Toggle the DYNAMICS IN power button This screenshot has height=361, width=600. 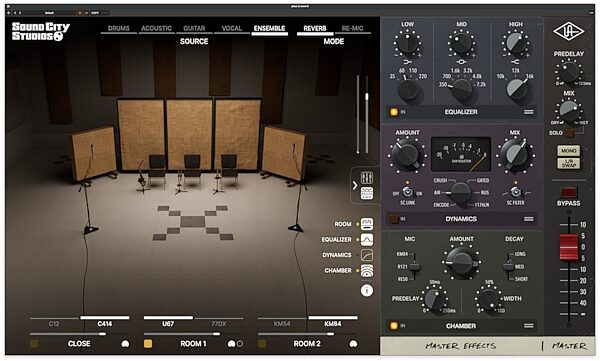tap(394, 219)
